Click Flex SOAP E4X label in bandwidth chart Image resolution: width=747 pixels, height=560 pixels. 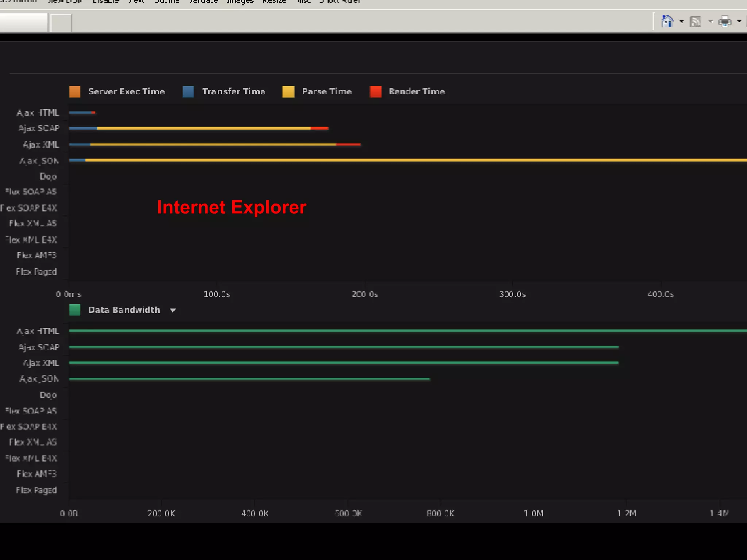(x=28, y=427)
